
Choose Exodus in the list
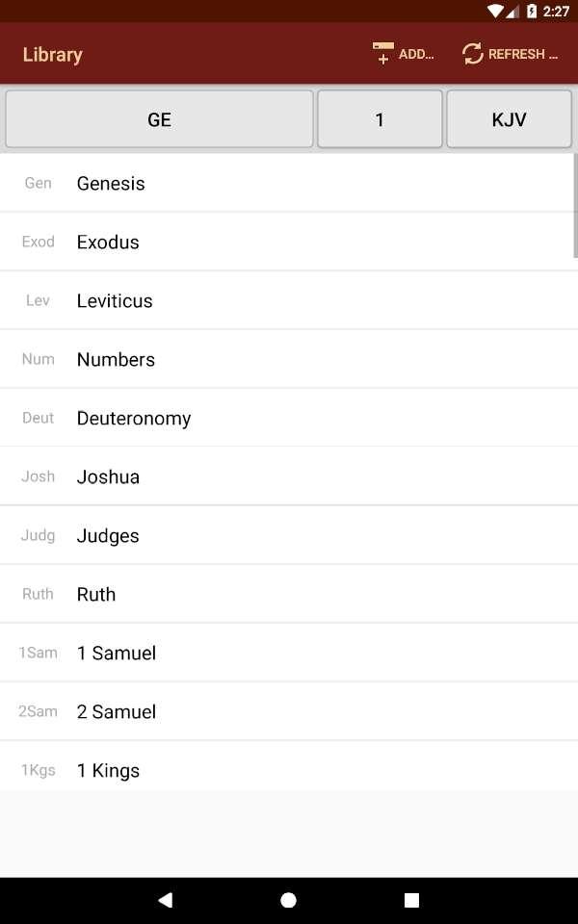[108, 242]
